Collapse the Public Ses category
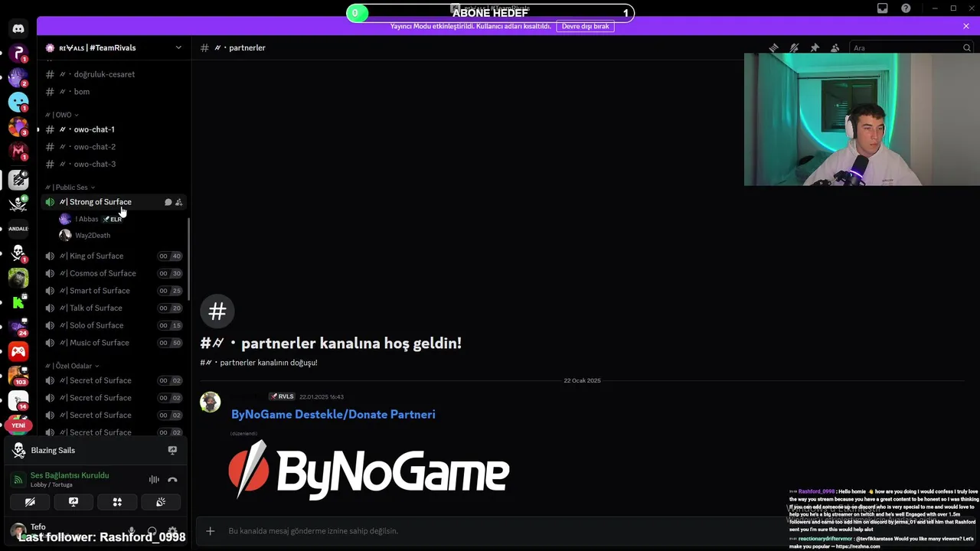This screenshot has width=980, height=551. click(70, 187)
